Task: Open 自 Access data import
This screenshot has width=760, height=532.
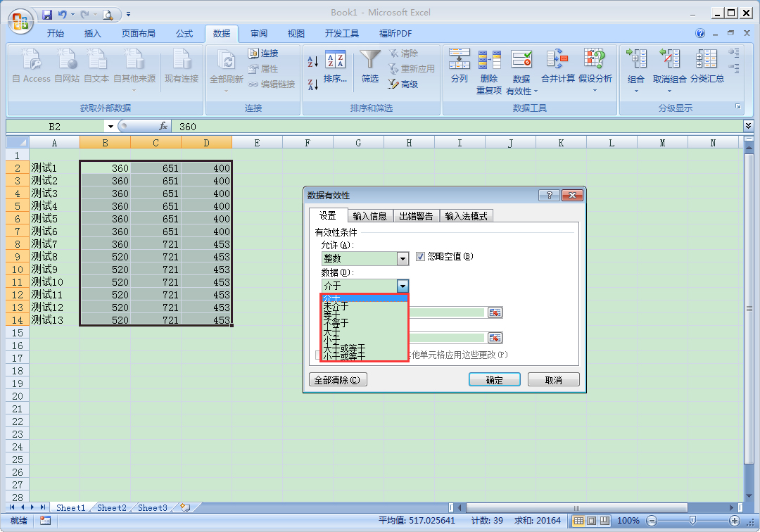Action: pyautogui.click(x=31, y=67)
